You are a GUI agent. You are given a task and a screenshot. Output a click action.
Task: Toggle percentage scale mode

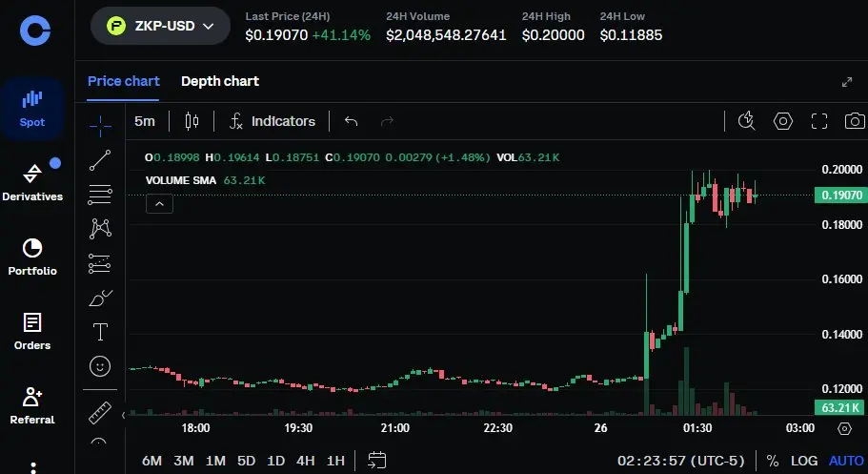772,461
